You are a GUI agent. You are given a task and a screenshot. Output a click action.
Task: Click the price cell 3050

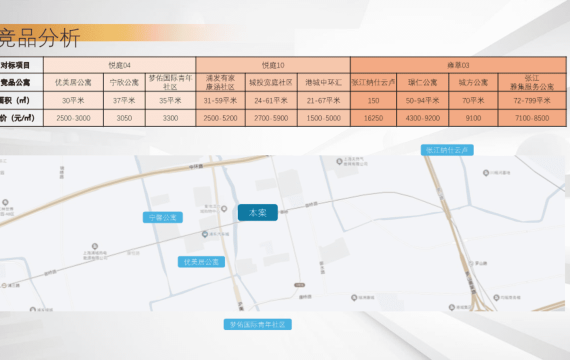[x=124, y=118]
